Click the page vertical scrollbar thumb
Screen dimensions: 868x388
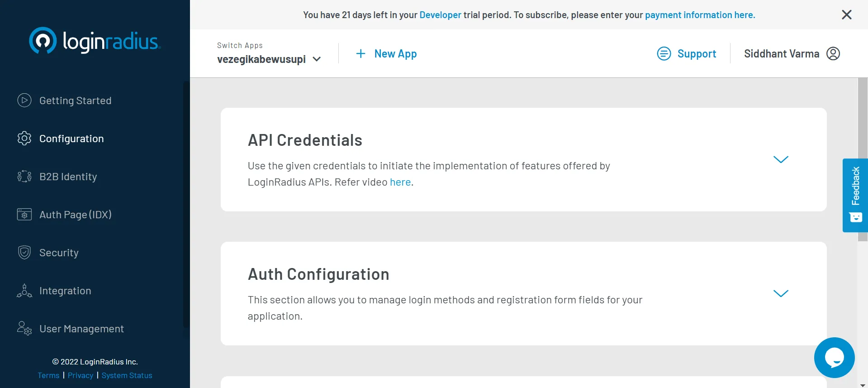[x=863, y=159]
